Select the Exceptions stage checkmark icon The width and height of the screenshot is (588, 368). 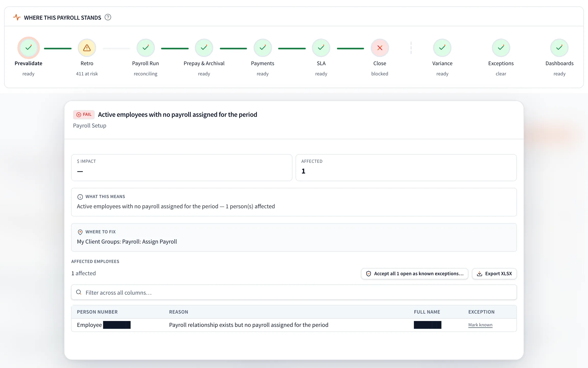[x=501, y=48]
